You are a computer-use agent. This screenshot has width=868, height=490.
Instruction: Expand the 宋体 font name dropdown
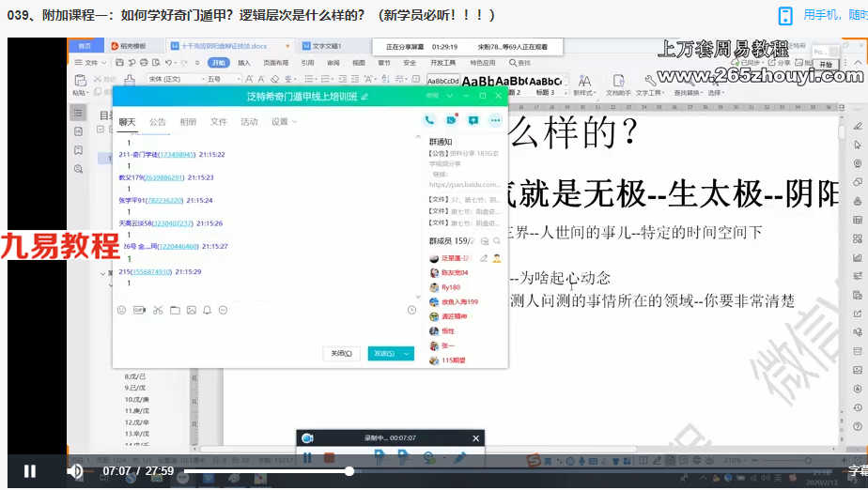(x=201, y=79)
